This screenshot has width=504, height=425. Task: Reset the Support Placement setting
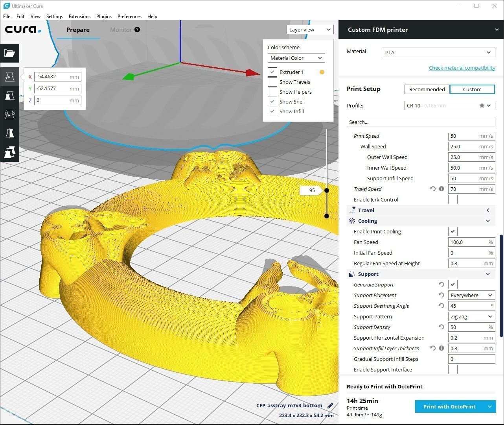pyautogui.click(x=441, y=295)
